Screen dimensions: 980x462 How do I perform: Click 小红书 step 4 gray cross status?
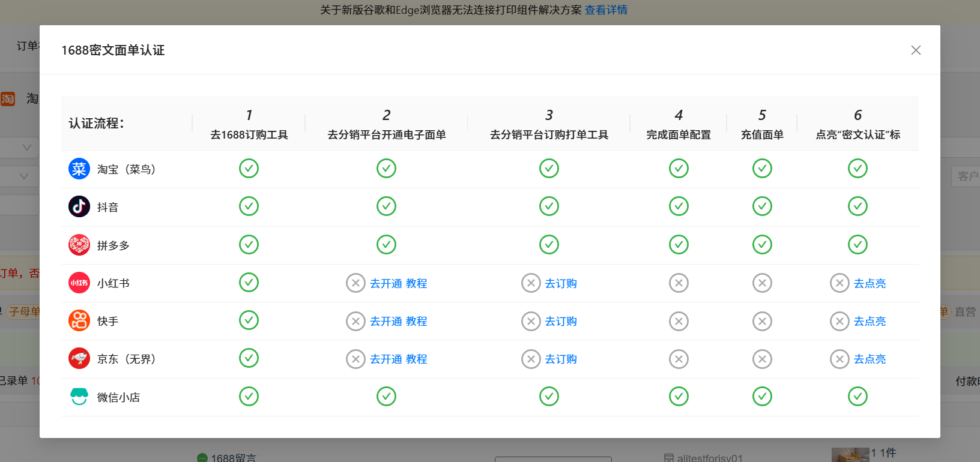tap(679, 283)
